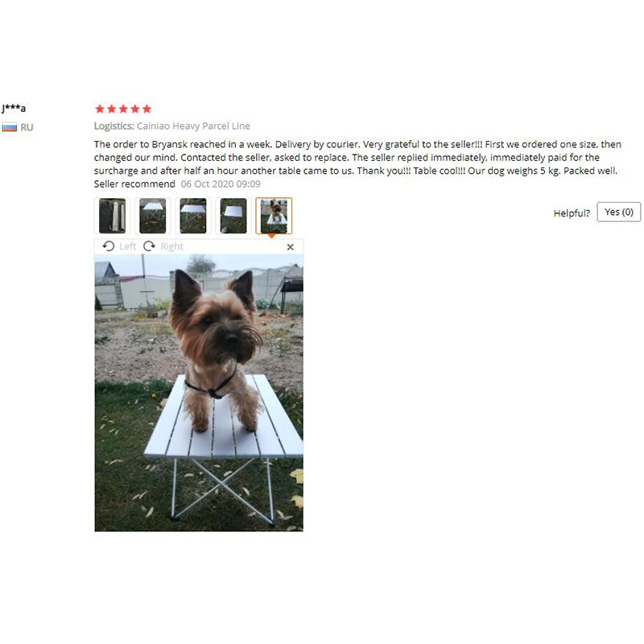Click the Russian flag icon

point(10,127)
